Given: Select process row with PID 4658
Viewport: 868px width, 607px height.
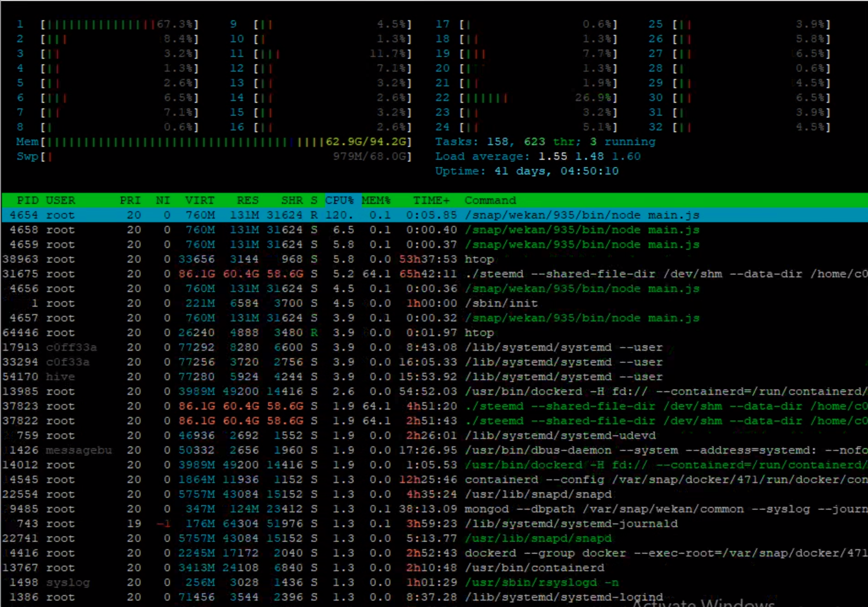Looking at the screenshot, I should click(434, 230).
